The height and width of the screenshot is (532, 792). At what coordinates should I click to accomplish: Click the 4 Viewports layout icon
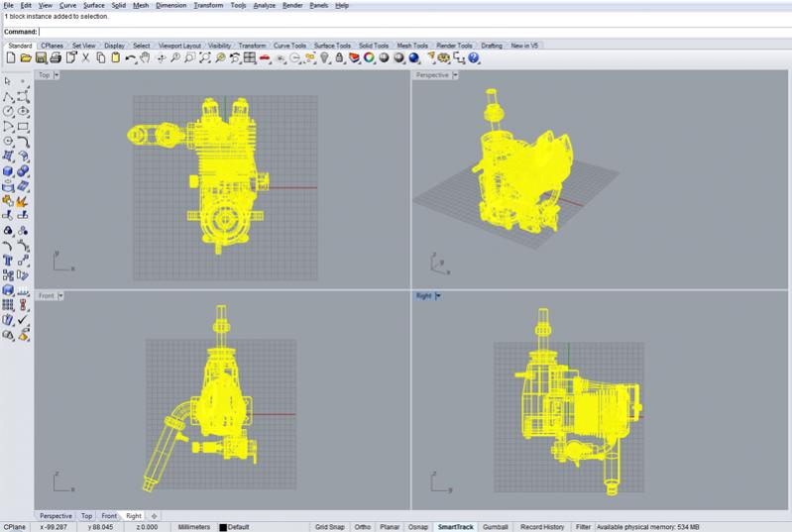pos(250,58)
